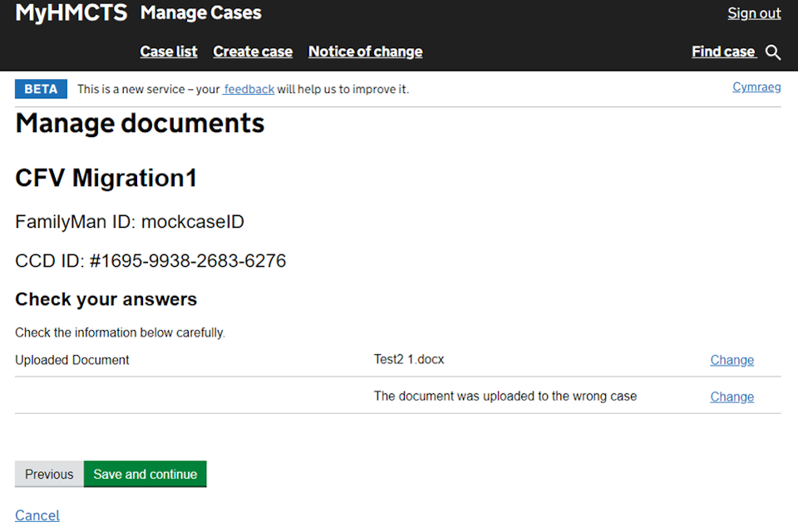Sign out of the service
This screenshot has height=532, width=798.
[x=754, y=13]
